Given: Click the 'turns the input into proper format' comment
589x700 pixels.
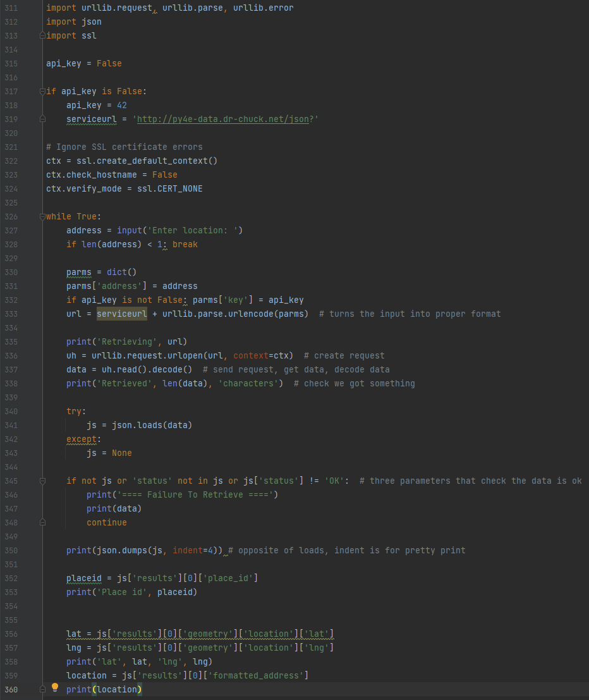Looking at the screenshot, I should [x=410, y=314].
